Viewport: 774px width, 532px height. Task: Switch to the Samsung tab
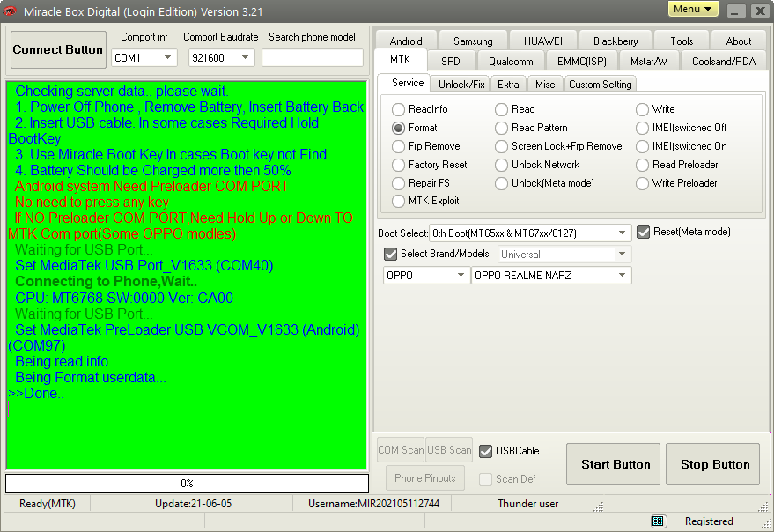coord(473,41)
